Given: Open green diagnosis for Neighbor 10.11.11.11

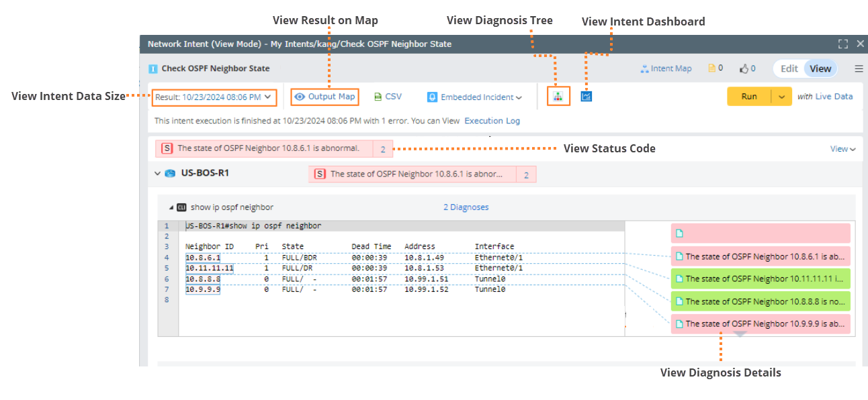Looking at the screenshot, I should tap(761, 279).
